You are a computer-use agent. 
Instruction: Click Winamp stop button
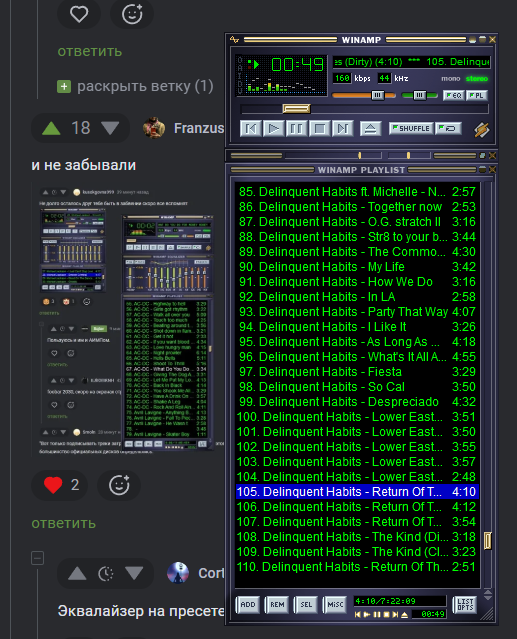point(319,129)
